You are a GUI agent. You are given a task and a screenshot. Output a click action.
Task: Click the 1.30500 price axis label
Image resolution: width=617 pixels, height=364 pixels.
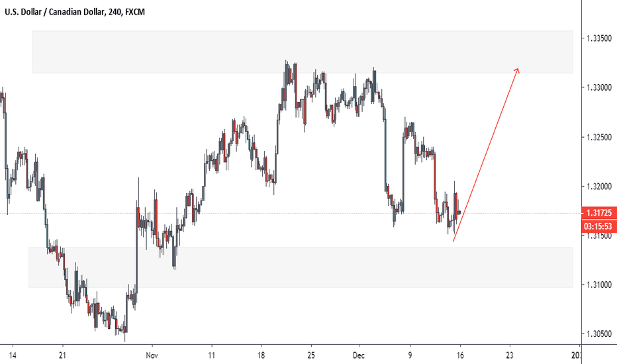[599, 334]
